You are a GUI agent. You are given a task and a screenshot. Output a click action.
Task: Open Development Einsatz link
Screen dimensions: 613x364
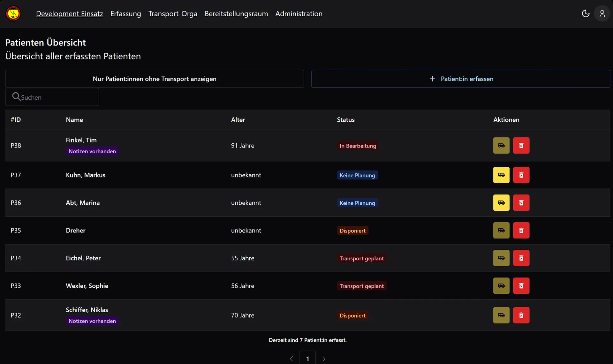click(x=70, y=14)
